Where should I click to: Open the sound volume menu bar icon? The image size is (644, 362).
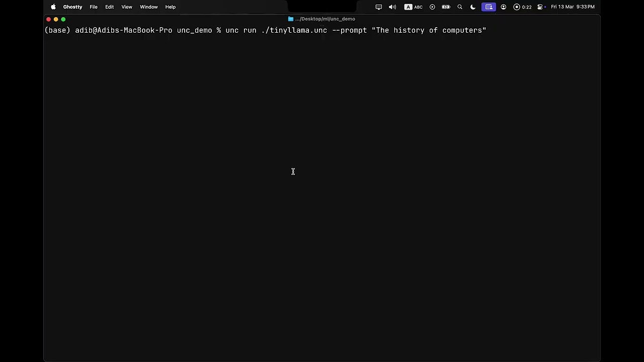tap(392, 7)
